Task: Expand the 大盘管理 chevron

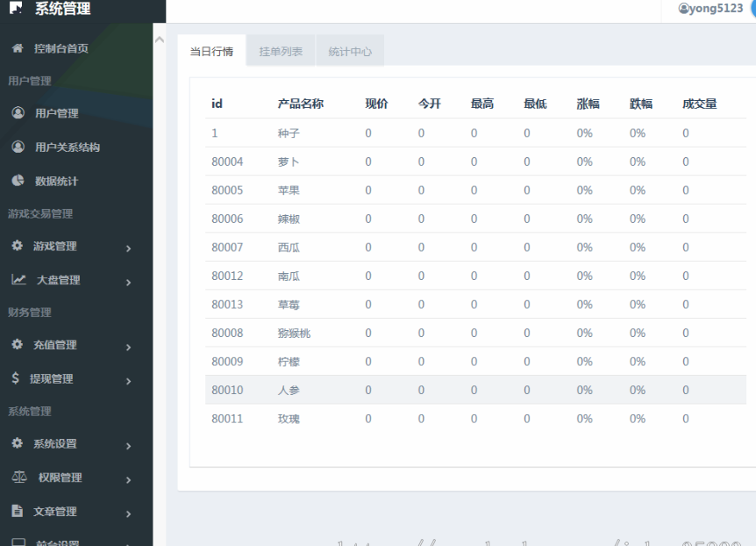Action: (128, 282)
